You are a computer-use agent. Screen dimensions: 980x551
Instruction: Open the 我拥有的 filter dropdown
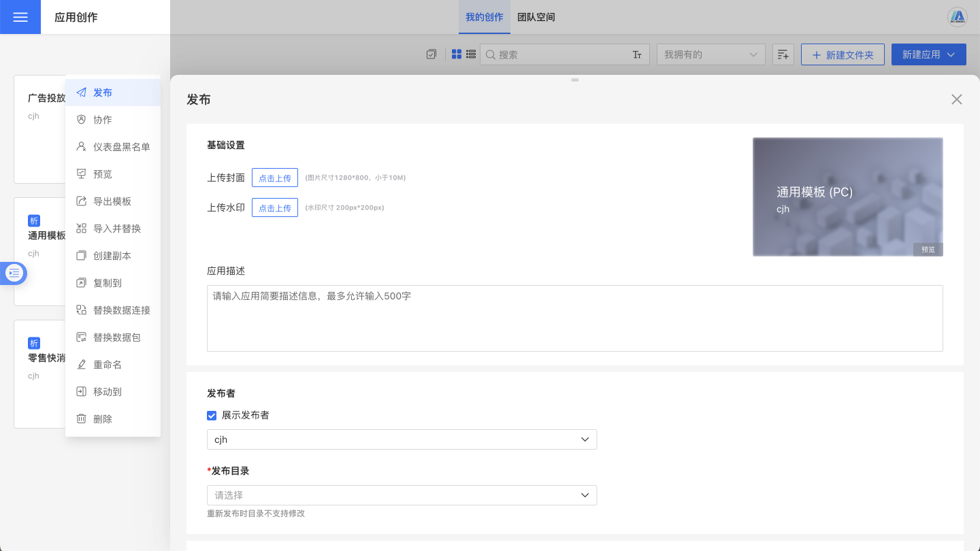tap(710, 54)
